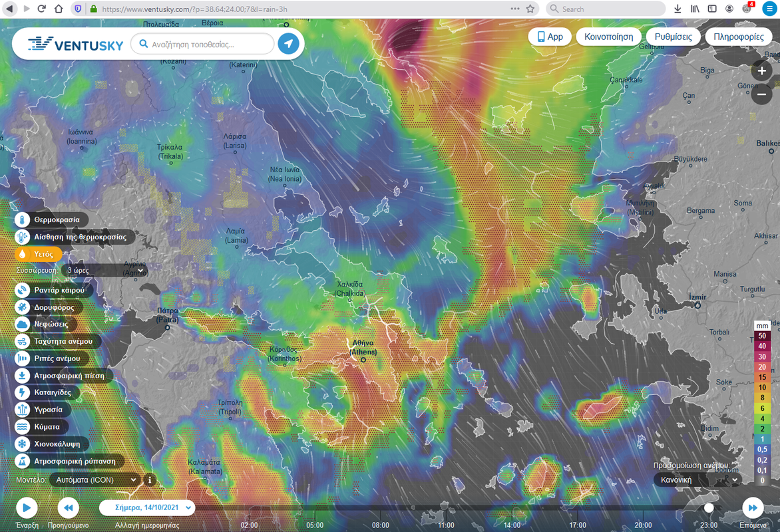Open the Ραντάρ καιρού radar layer
Image resolution: width=780 pixels, height=532 pixels.
pyautogui.click(x=54, y=290)
